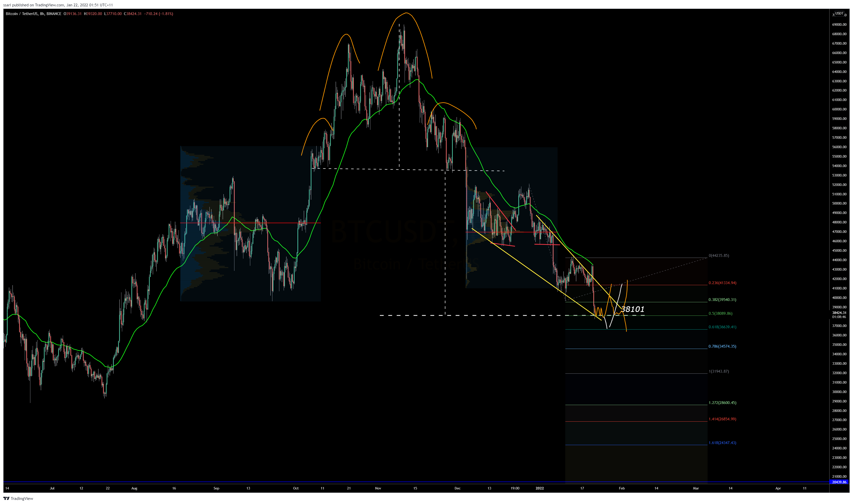853x504 pixels.
Task: Click the Mar label on time axis
Action: pos(696,488)
